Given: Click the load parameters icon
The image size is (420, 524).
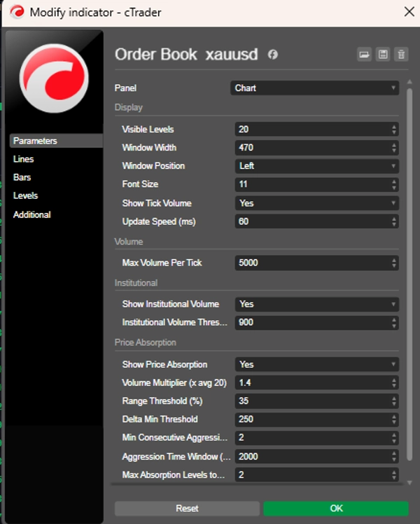Looking at the screenshot, I should coord(364,55).
